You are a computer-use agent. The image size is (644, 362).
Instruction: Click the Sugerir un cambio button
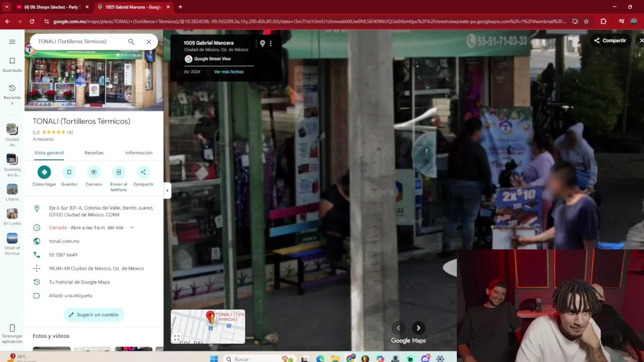click(94, 315)
